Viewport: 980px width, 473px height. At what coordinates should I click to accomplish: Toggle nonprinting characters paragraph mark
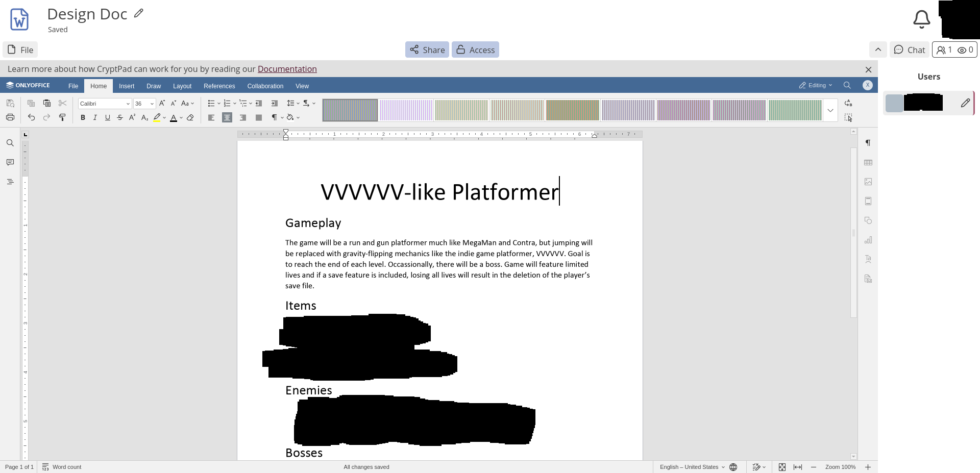[275, 117]
